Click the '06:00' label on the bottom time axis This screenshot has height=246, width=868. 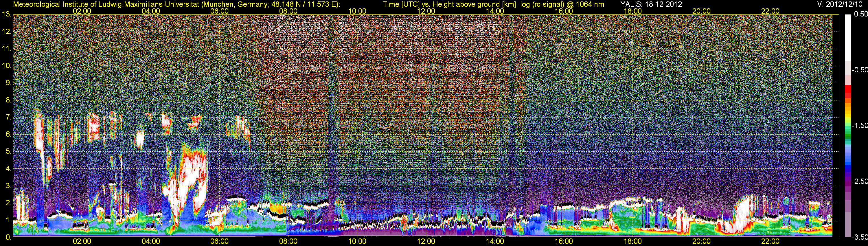pyautogui.click(x=219, y=241)
